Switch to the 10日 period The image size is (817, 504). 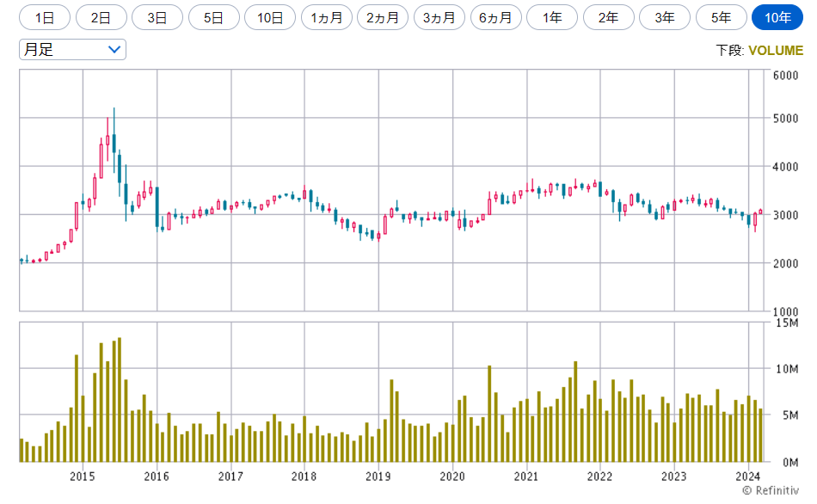[270, 17]
